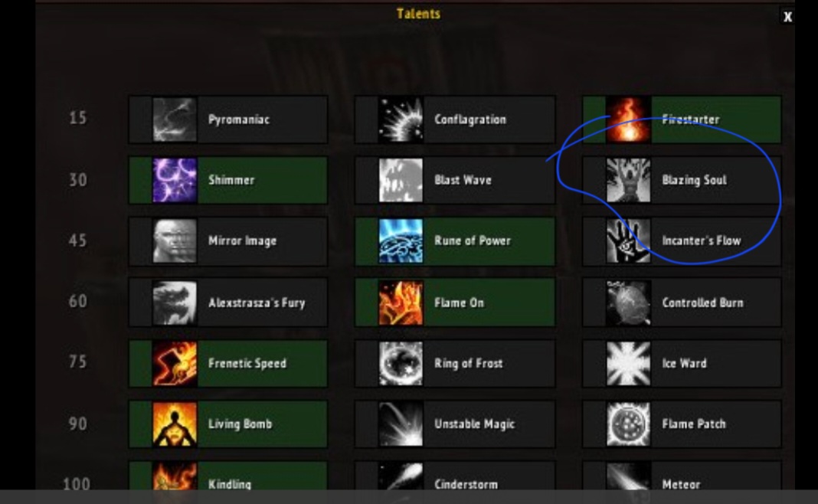This screenshot has width=818, height=504.
Task: Click the Flame On talent label
Action: click(459, 303)
